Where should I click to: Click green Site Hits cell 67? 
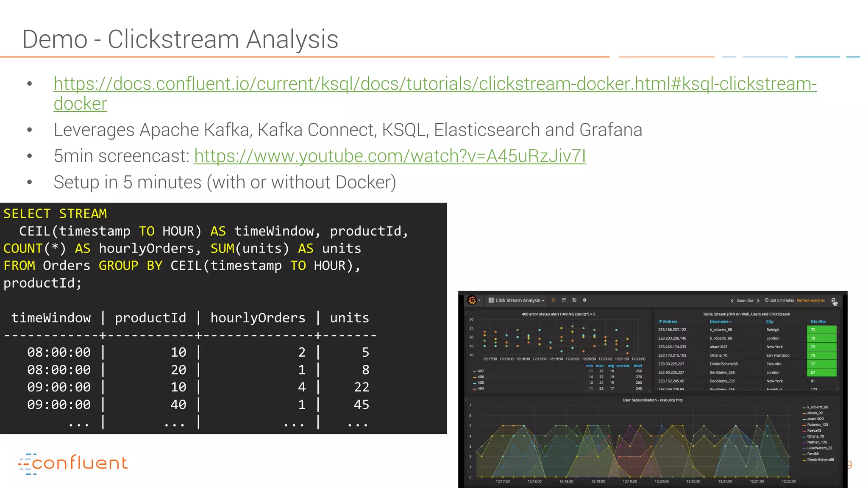(x=822, y=373)
